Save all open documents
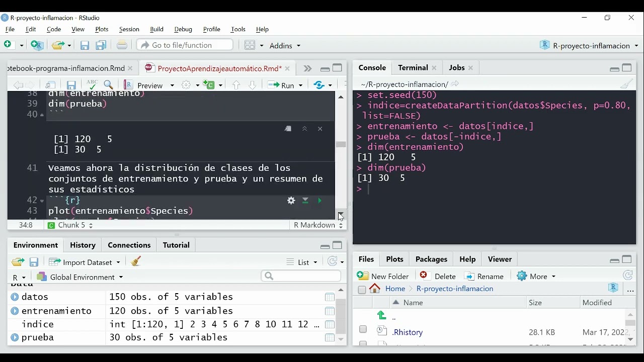The height and width of the screenshot is (362, 644). click(x=101, y=45)
